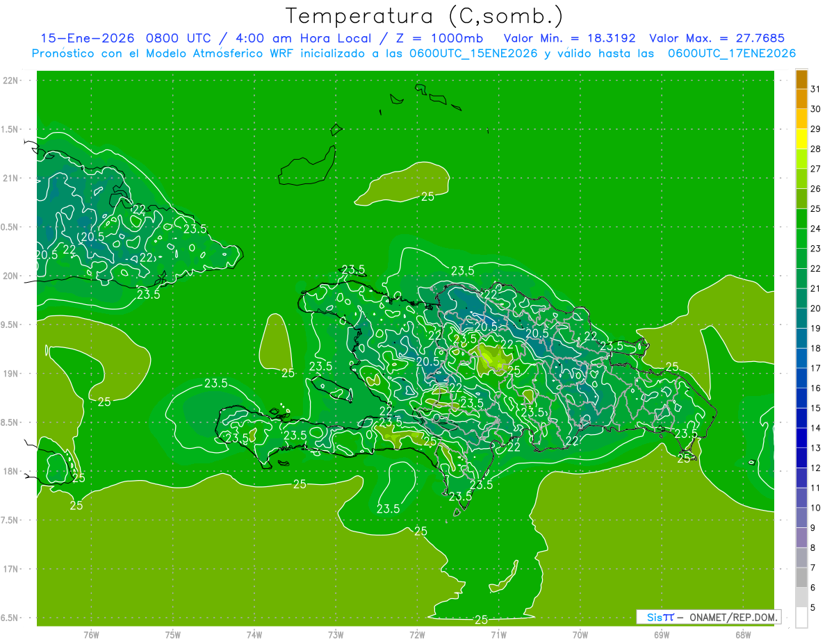Click the '72W' longitude axis label
This screenshot has width=834, height=644.
pos(417,634)
